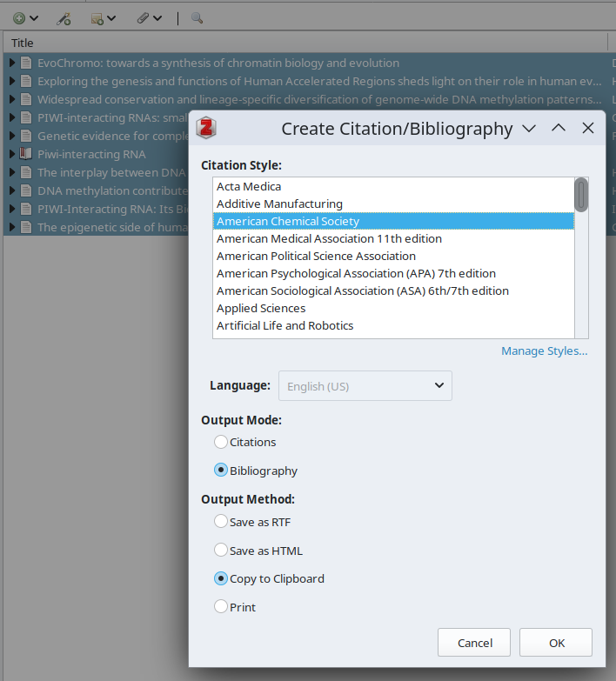Select Applied Sciences citation style
The width and height of the screenshot is (616, 681).
pyautogui.click(x=393, y=308)
